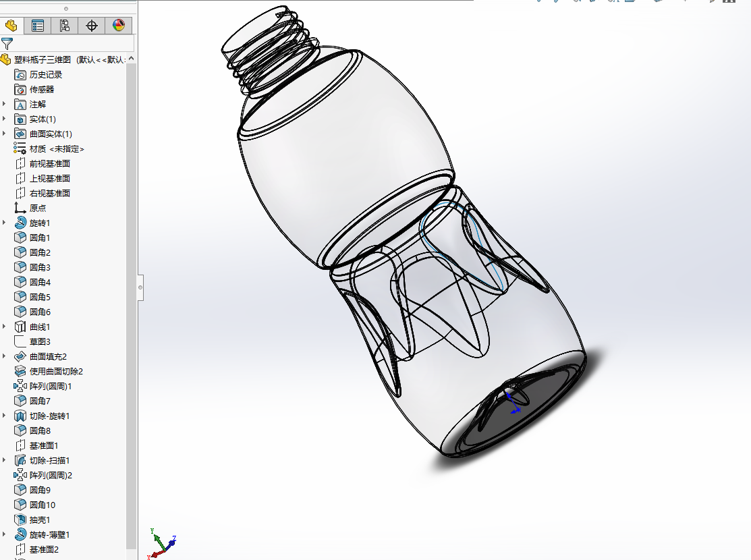Expand the 切除-扫描1 swept cut node
This screenshot has height=560, width=751.
tap(4, 460)
